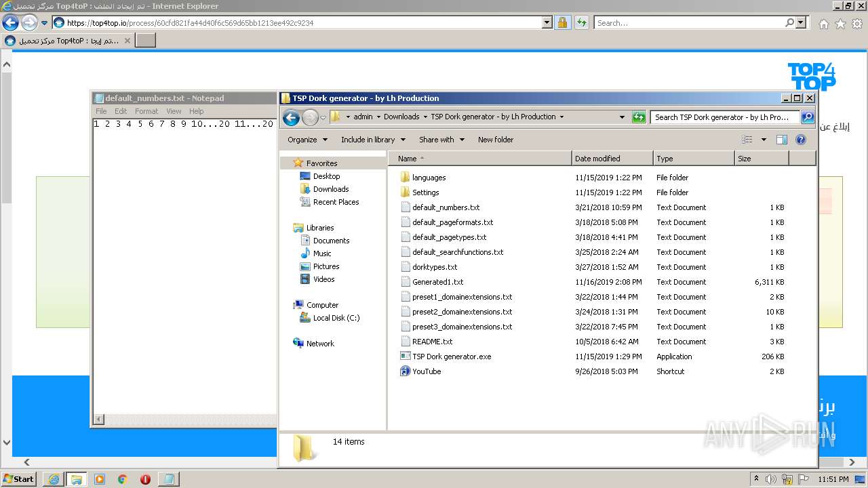Open the IE search provider dropdown
Viewport: 868px width, 488px height.
coord(802,22)
